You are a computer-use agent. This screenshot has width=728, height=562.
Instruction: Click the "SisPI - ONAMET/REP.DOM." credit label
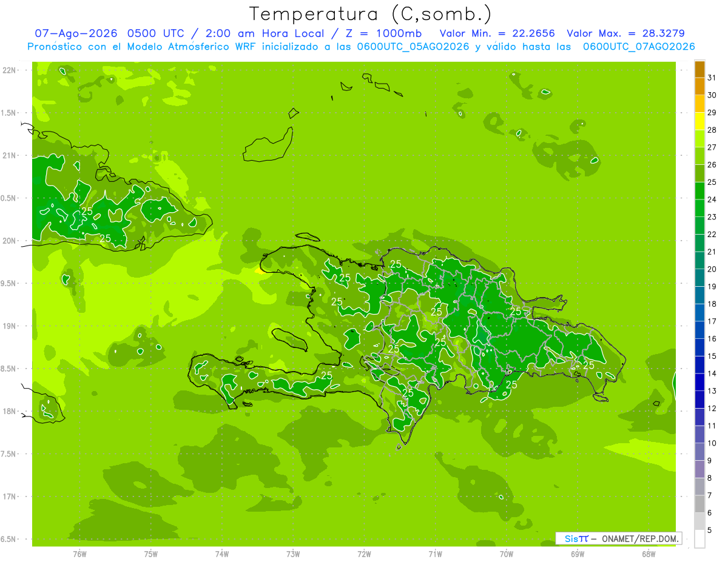coord(619,538)
